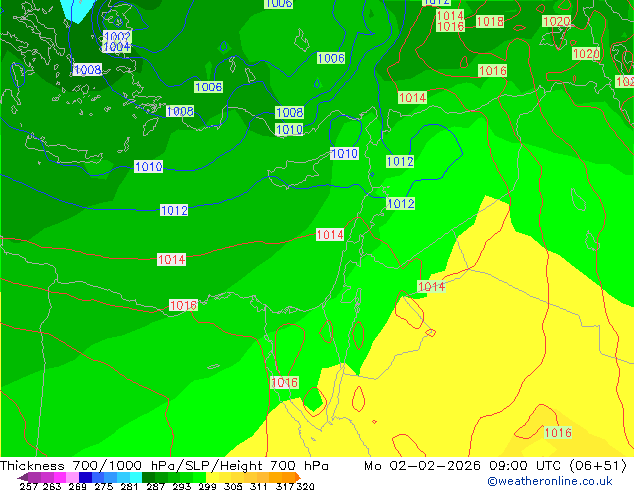Select the cyan swatch left of dark green
Image resolution: width=634 pixels, height=490 pixels.
click(136, 477)
